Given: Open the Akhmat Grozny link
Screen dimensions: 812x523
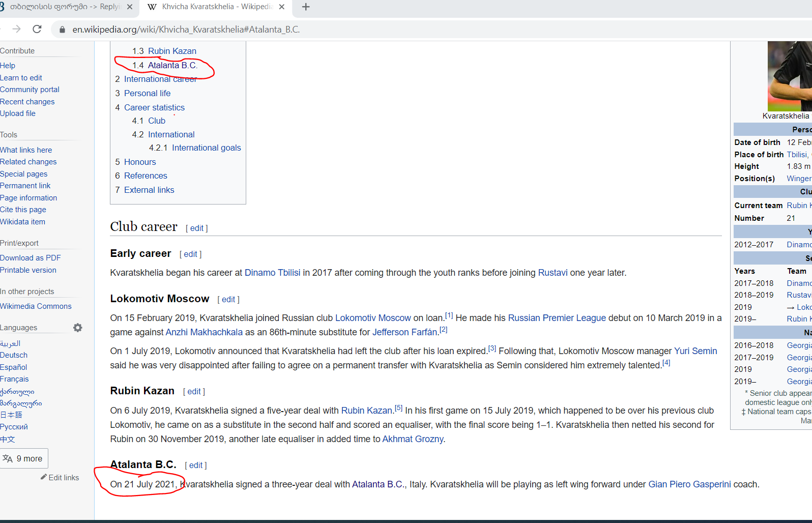Looking at the screenshot, I should pos(413,439).
